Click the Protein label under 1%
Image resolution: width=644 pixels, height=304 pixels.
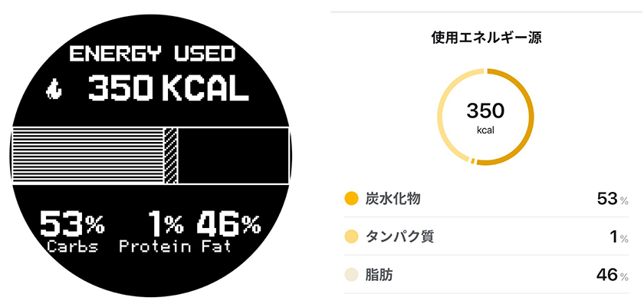(155, 247)
